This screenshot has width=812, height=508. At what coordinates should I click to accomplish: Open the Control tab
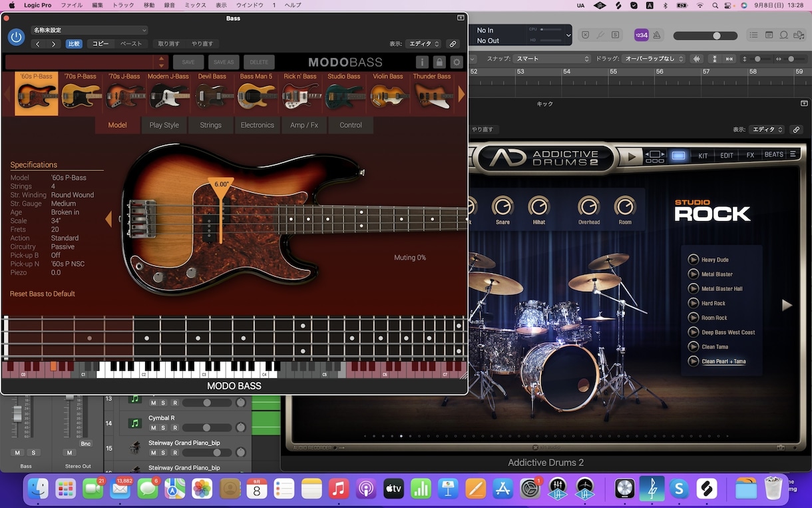(x=351, y=125)
